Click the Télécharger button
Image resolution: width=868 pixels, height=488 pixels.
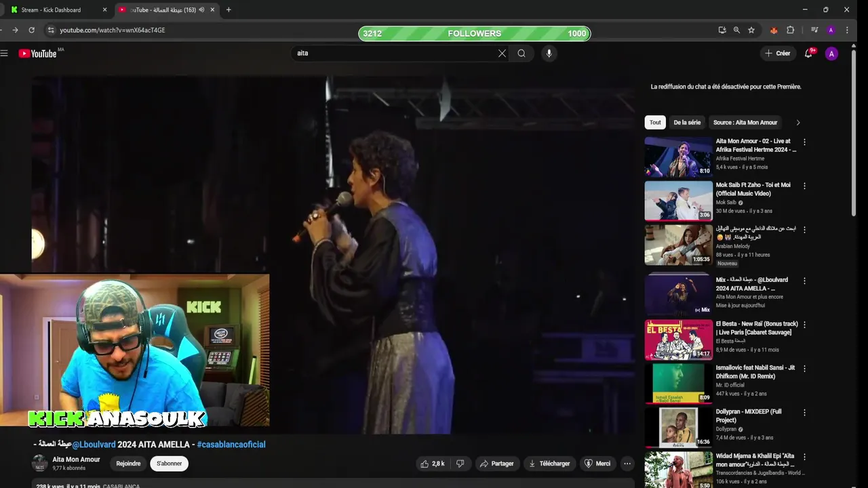pyautogui.click(x=549, y=464)
